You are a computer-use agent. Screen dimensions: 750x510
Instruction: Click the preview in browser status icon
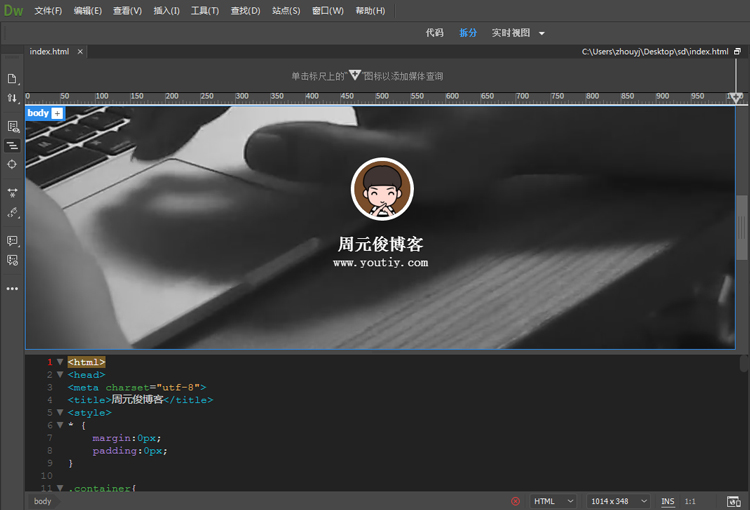coord(734,501)
